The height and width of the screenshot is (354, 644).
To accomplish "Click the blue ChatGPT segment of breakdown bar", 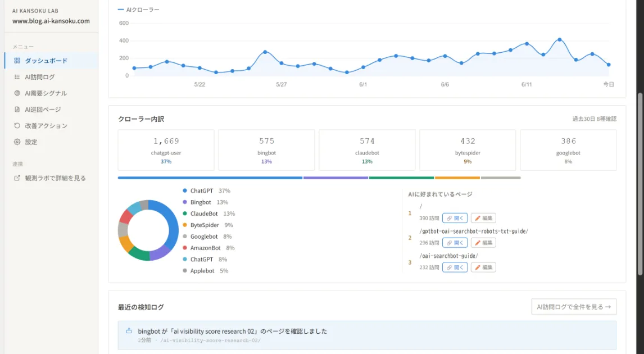I will pos(210,178).
